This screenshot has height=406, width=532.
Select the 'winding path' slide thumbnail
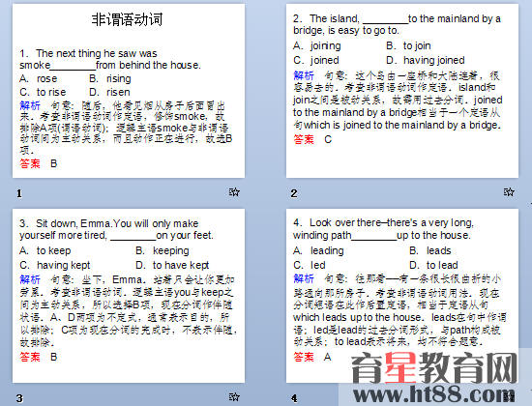coord(402,296)
